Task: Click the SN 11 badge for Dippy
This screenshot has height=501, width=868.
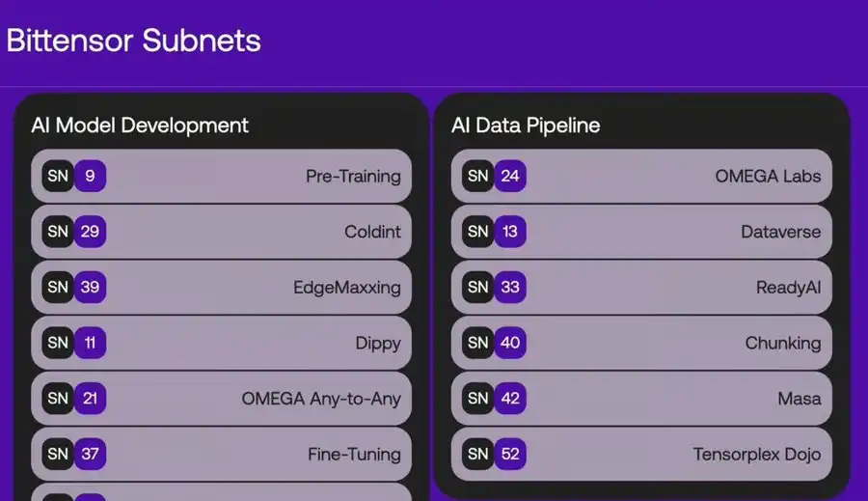Action: pyautogui.click(x=74, y=343)
